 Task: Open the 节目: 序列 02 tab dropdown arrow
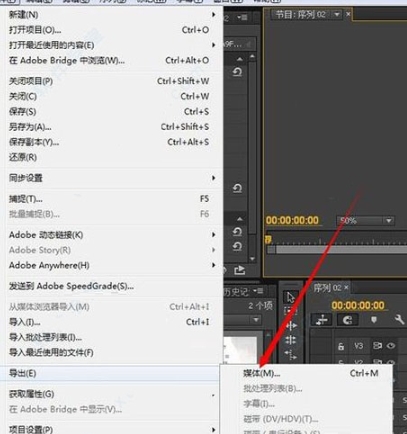point(337,14)
